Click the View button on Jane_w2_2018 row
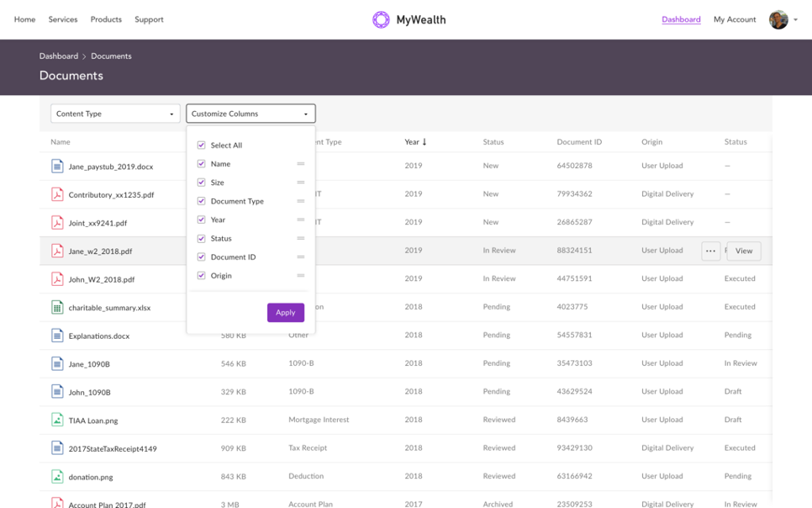Image resolution: width=812 pixels, height=508 pixels. pos(744,251)
